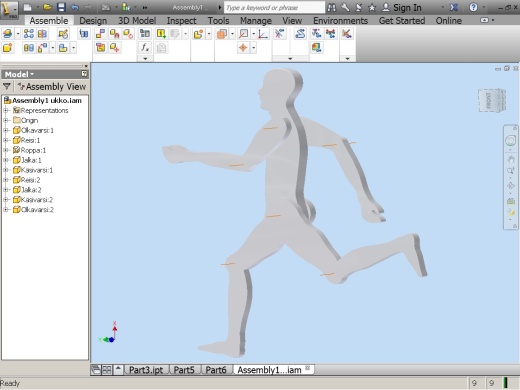Screen dimensions: 520x390
Task: Select the Pan hand tool in navigation bar
Action: click(x=510, y=159)
